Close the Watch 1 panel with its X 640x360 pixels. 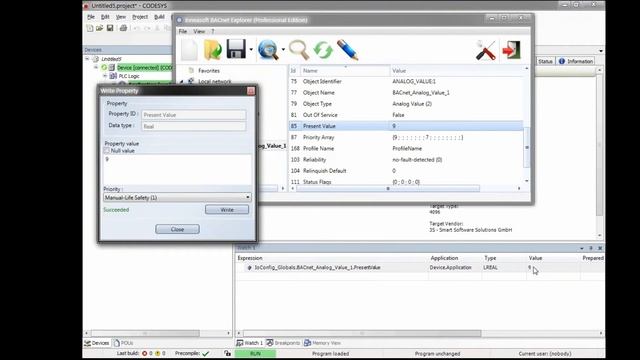tap(600, 248)
